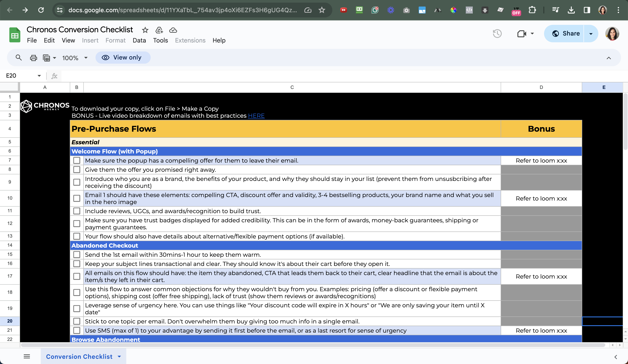Click the browser address bar URL

183,10
